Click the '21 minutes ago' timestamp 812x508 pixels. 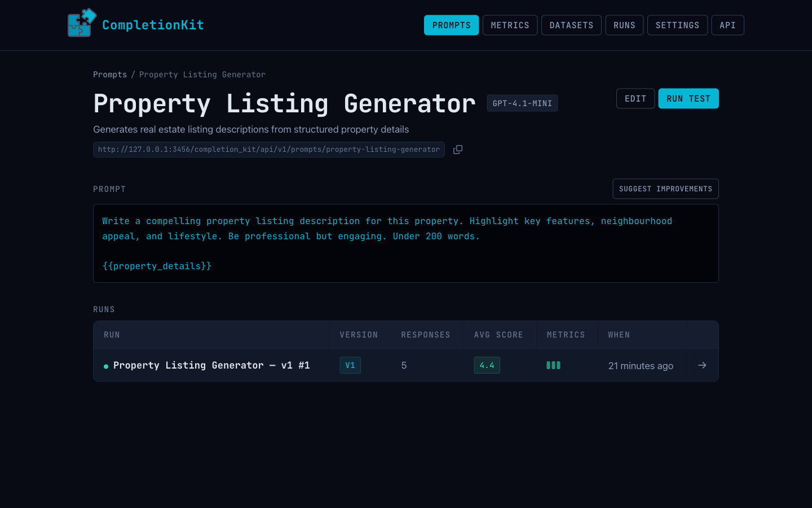pyautogui.click(x=641, y=366)
